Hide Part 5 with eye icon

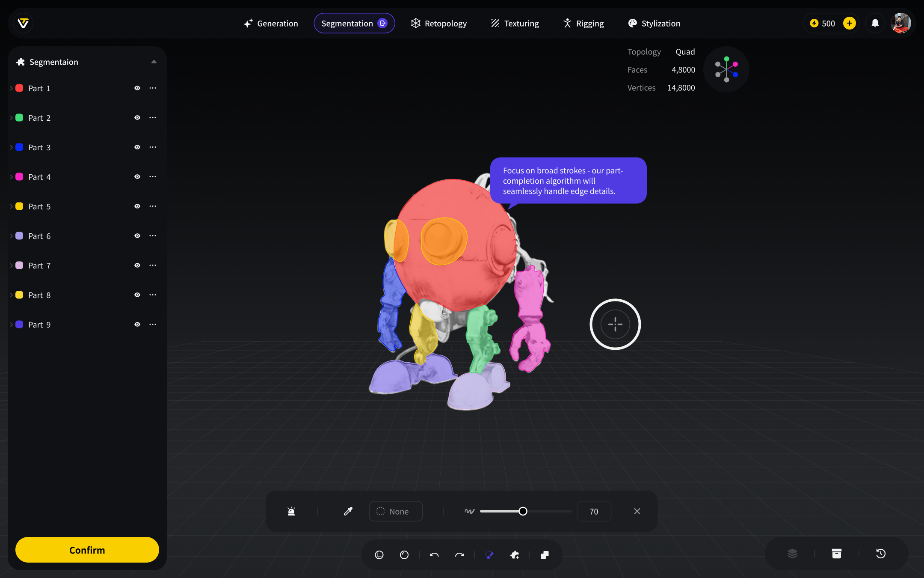tap(137, 206)
